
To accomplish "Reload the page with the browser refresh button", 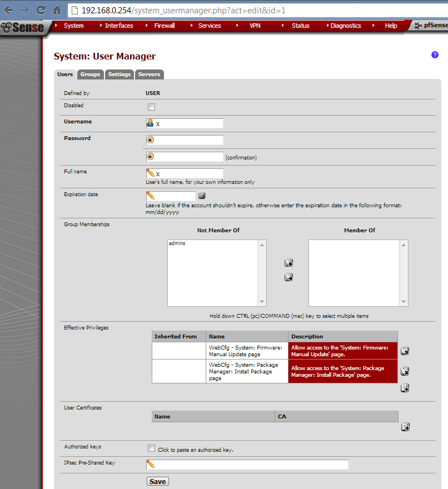I will 41,11.
